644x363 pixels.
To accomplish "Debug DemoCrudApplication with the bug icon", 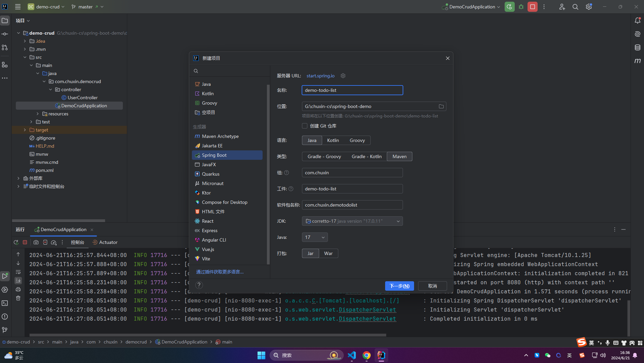I will click(x=521, y=7).
